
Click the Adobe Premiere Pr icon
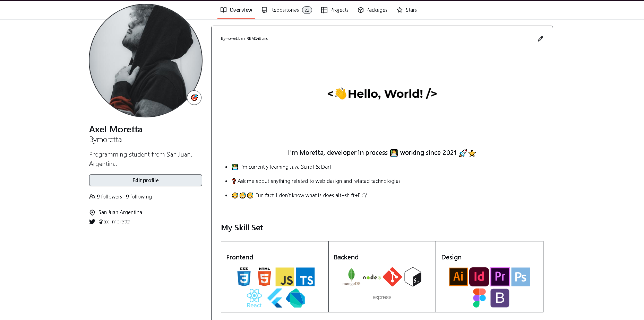tap(500, 277)
